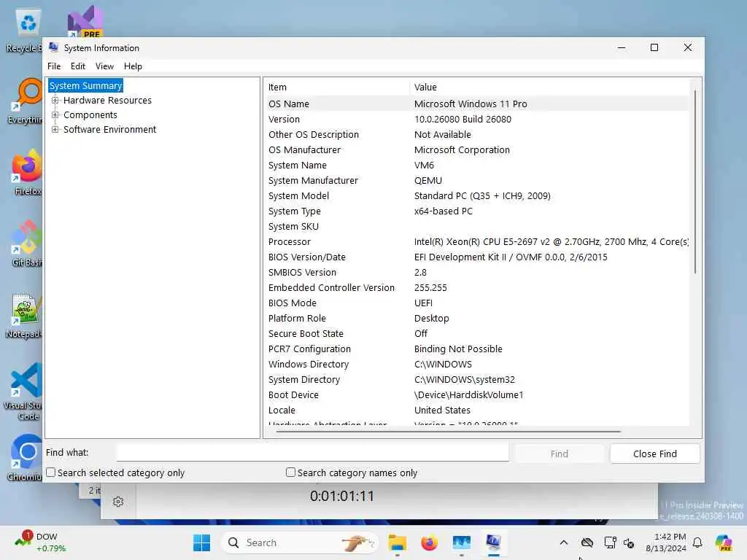The image size is (747, 560).
Task: Open the Help menu
Action: [133, 66]
